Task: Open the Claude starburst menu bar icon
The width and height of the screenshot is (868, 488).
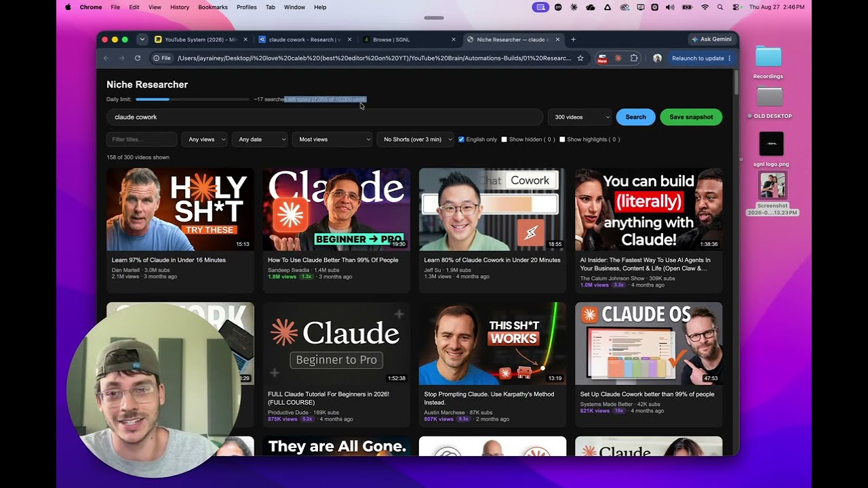Action: (574, 7)
